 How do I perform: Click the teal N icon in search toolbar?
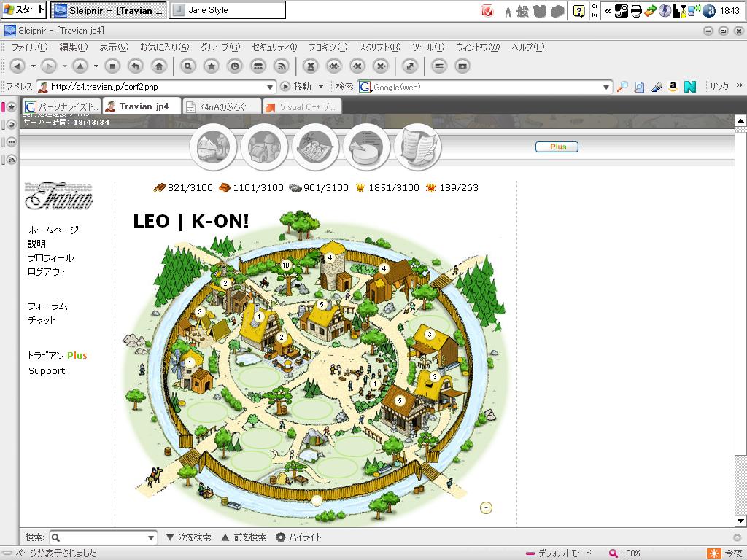(x=690, y=87)
